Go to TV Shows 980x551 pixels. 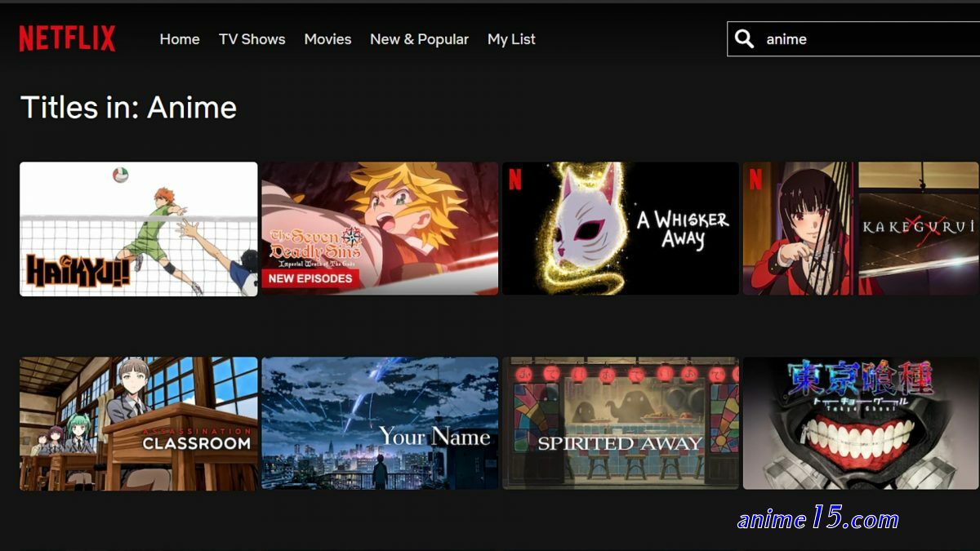point(252,39)
